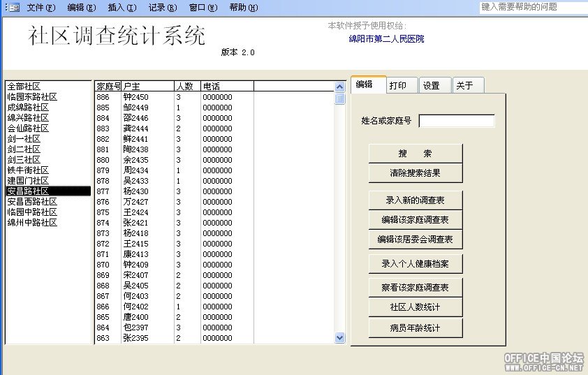Select family row 884 邵2446
This screenshot has height=375, width=588.
[x=214, y=118]
